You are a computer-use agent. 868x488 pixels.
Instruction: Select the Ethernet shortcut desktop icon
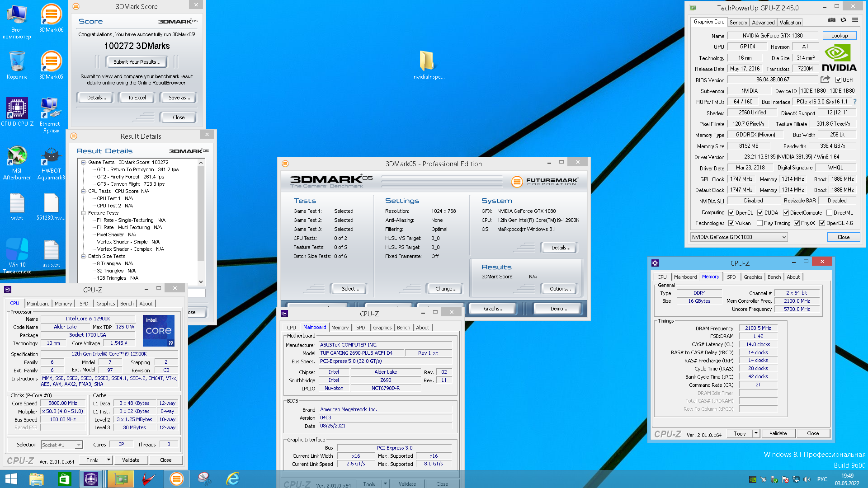(x=51, y=115)
